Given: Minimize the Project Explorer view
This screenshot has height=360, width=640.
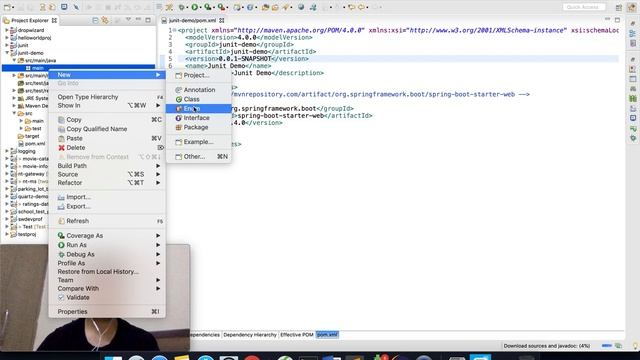Looking at the screenshot, I should (138, 20).
